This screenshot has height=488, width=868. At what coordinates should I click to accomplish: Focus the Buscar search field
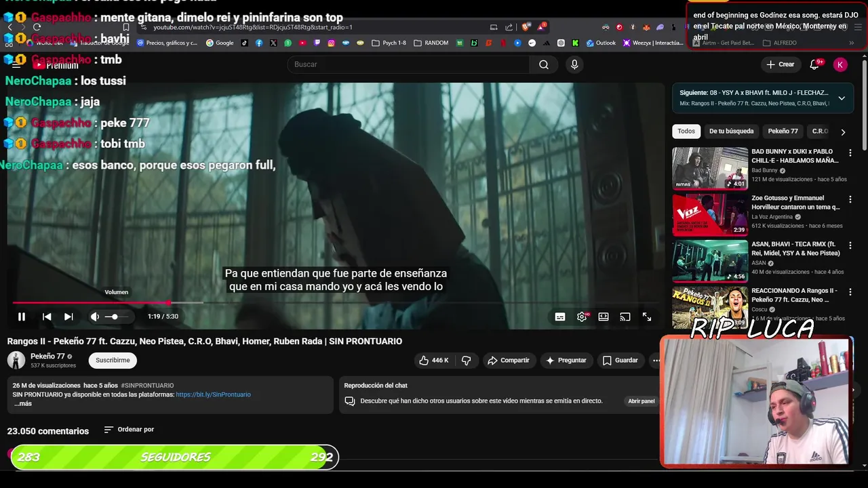pyautogui.click(x=408, y=64)
